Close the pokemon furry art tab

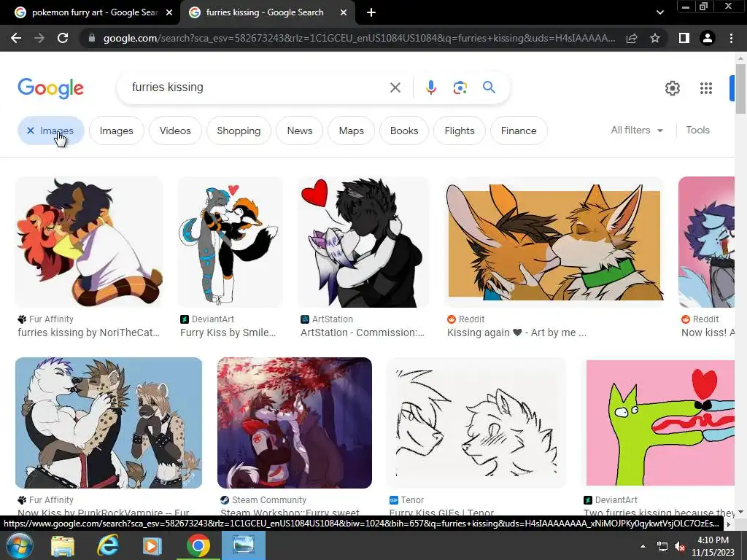pyautogui.click(x=169, y=12)
